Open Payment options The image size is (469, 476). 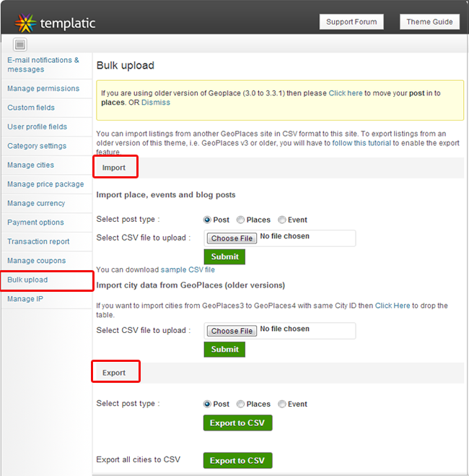tap(35, 222)
